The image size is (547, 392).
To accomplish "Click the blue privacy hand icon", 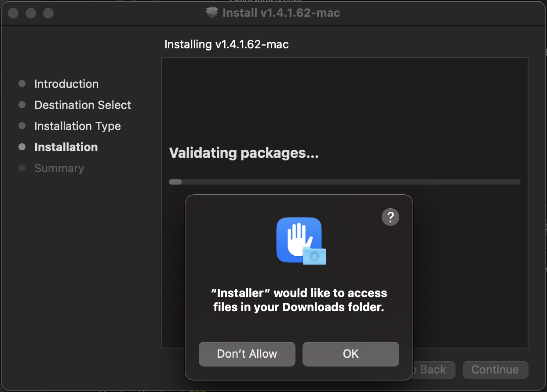I will [299, 240].
